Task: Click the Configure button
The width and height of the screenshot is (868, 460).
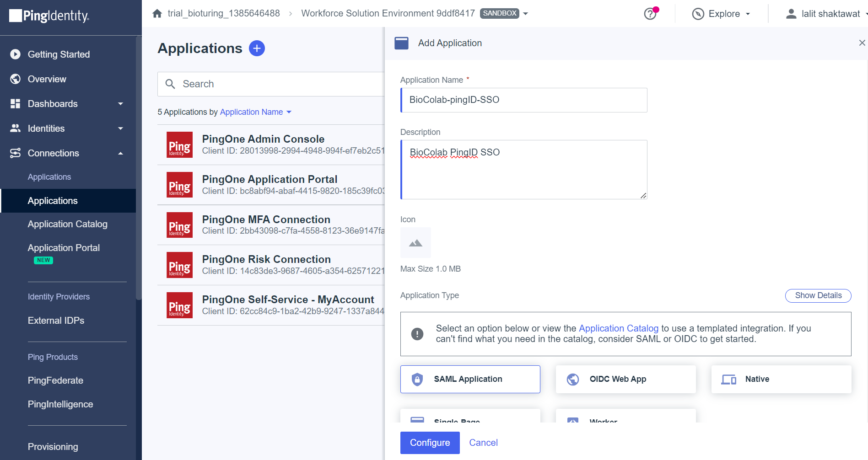Action: [430, 443]
